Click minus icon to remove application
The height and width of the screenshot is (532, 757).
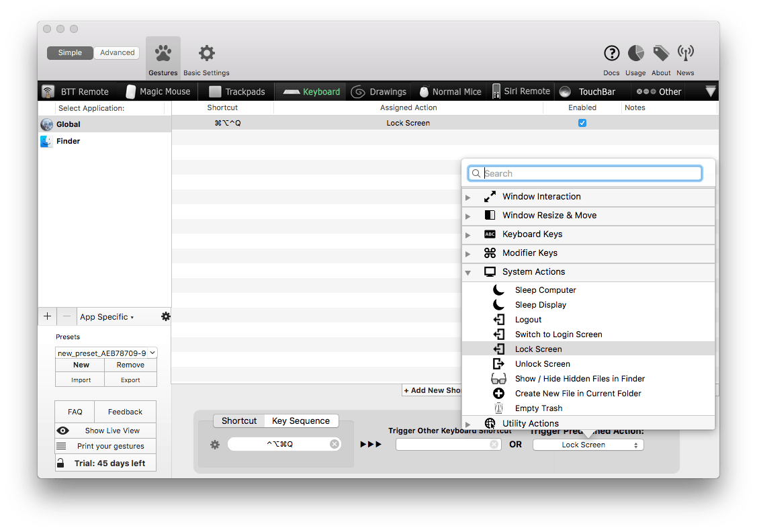tap(66, 316)
